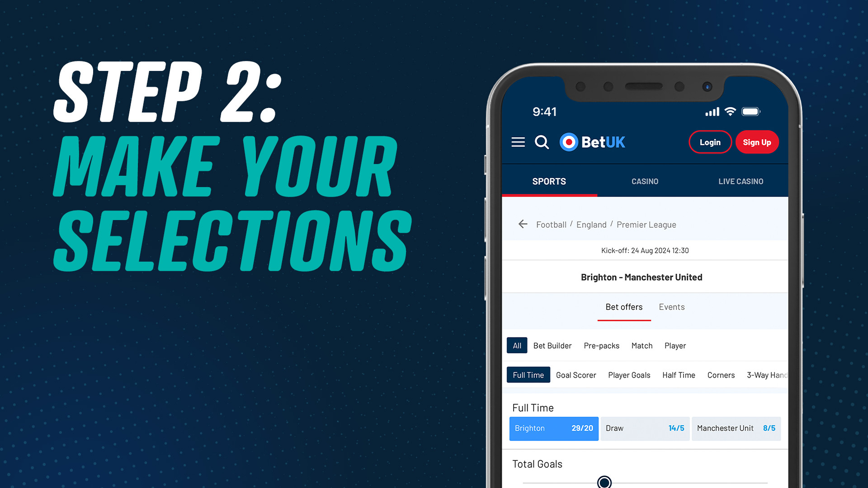Screen dimensions: 868x488
Task: Click the Sign Up button
Action: coord(757,142)
